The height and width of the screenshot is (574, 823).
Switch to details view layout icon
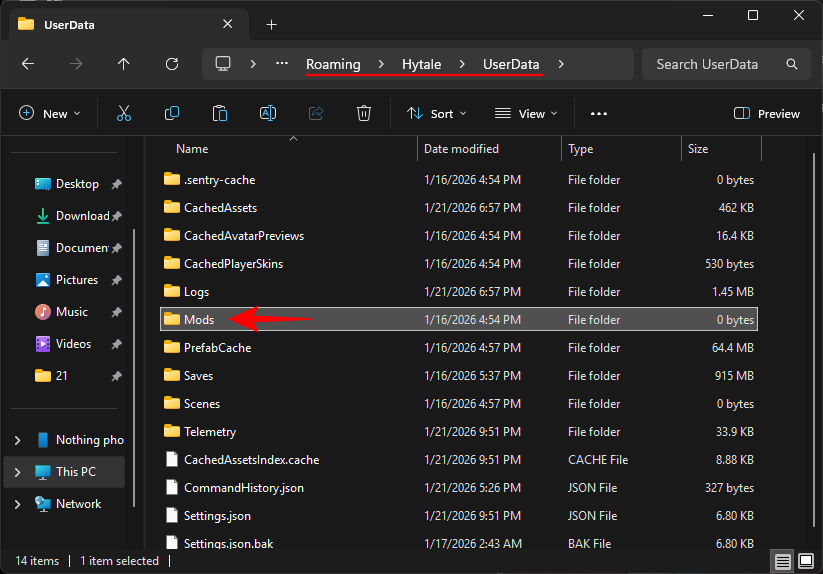(x=784, y=561)
